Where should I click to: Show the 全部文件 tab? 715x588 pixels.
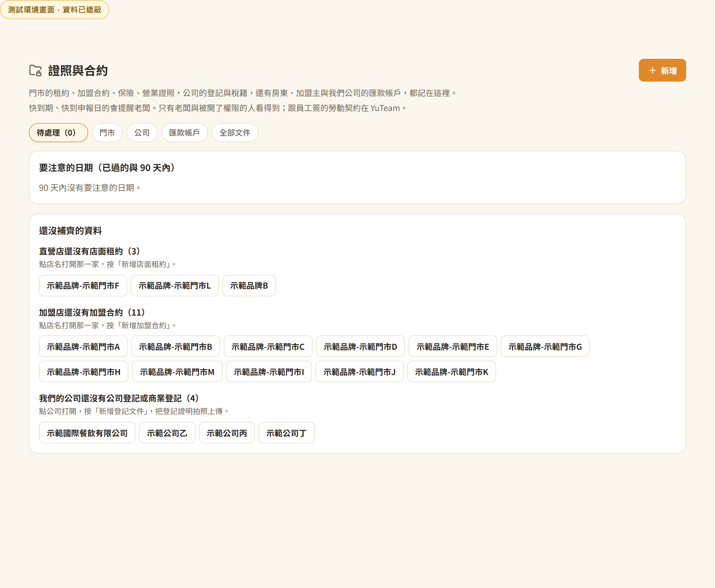click(x=235, y=132)
